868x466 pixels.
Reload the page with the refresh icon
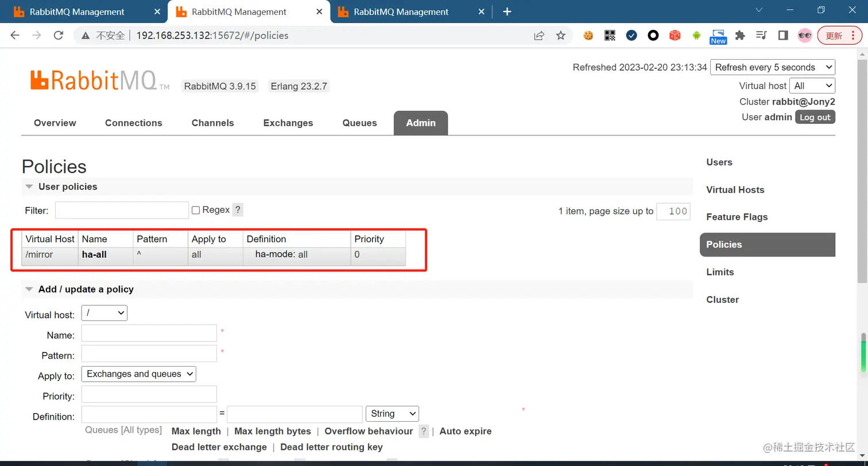(x=58, y=36)
